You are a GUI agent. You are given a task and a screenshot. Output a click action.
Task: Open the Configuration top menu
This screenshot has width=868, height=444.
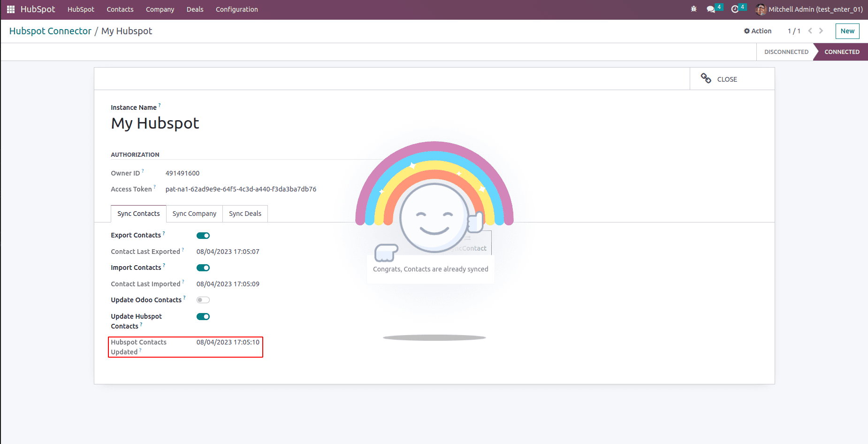click(x=237, y=9)
